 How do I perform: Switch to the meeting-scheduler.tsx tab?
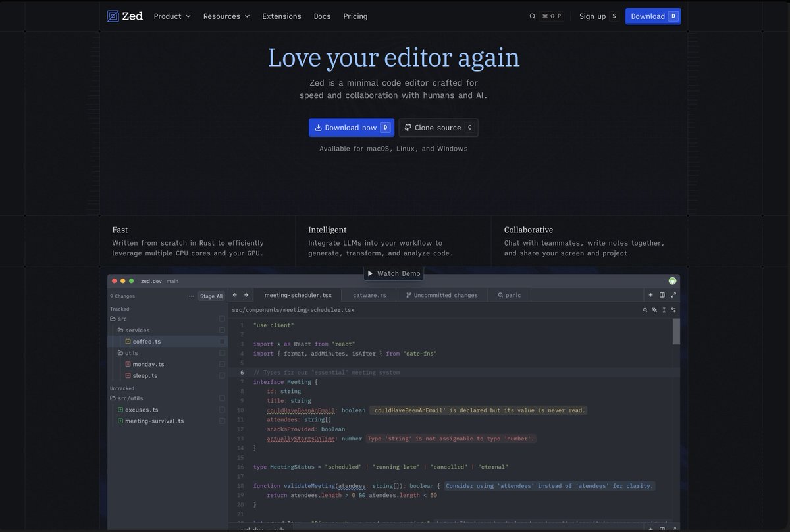pyautogui.click(x=298, y=295)
